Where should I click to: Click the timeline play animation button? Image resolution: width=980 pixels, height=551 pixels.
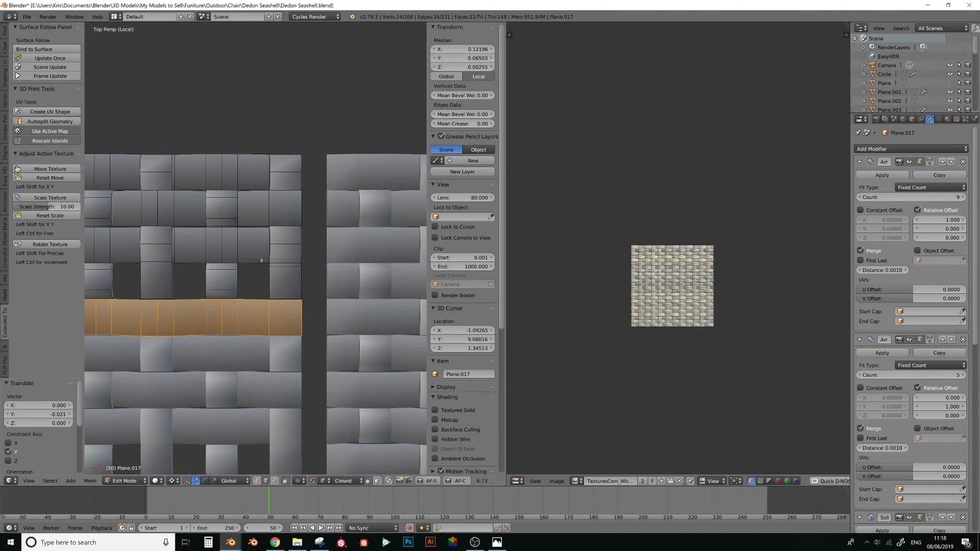pyautogui.click(x=321, y=528)
